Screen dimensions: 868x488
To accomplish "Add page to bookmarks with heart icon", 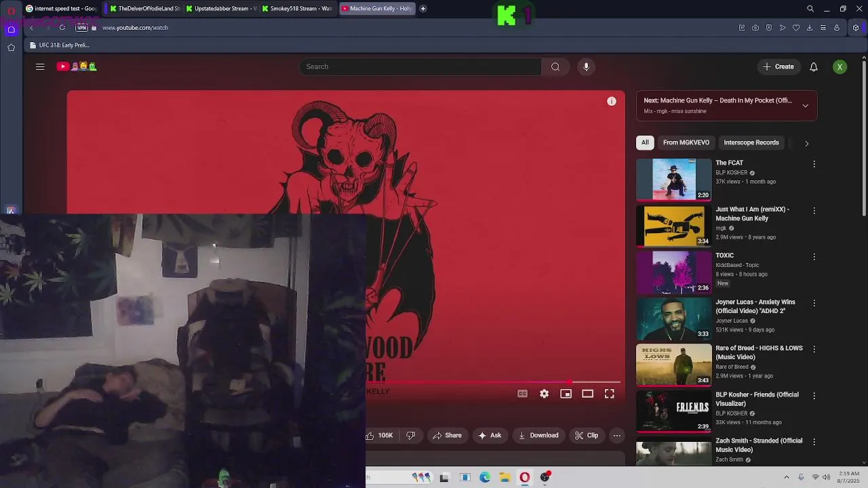I will pyautogui.click(x=796, y=28).
